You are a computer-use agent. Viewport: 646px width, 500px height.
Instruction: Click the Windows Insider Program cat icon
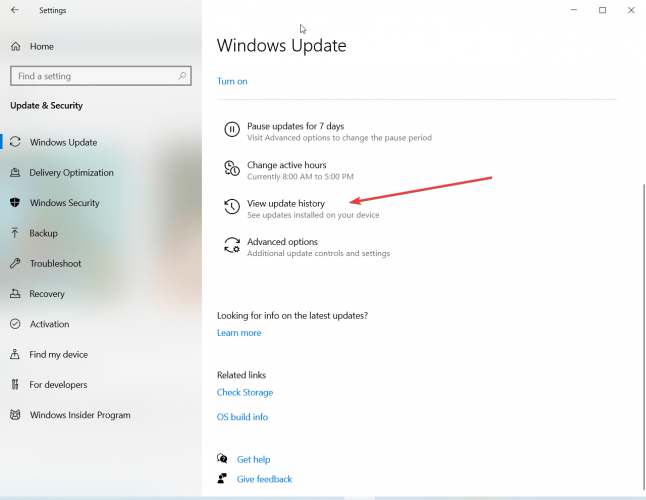click(x=15, y=415)
